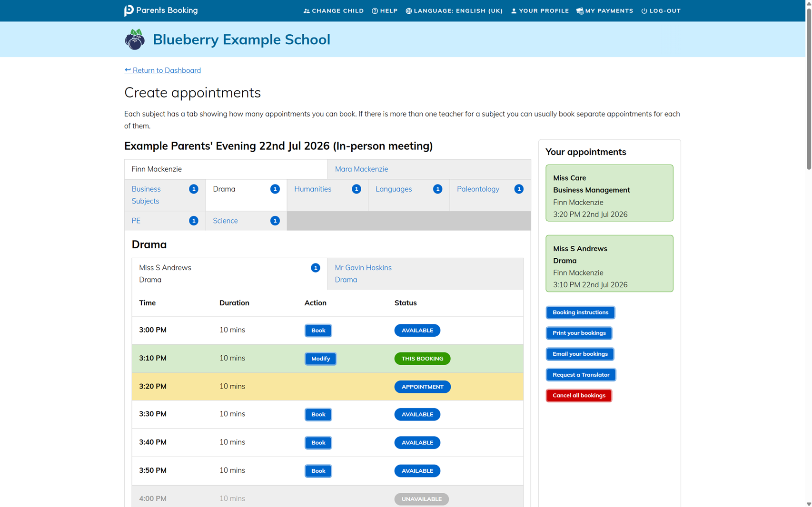Click the Your Profile person icon
Viewport: 812px width, 507px height.
tap(514, 11)
